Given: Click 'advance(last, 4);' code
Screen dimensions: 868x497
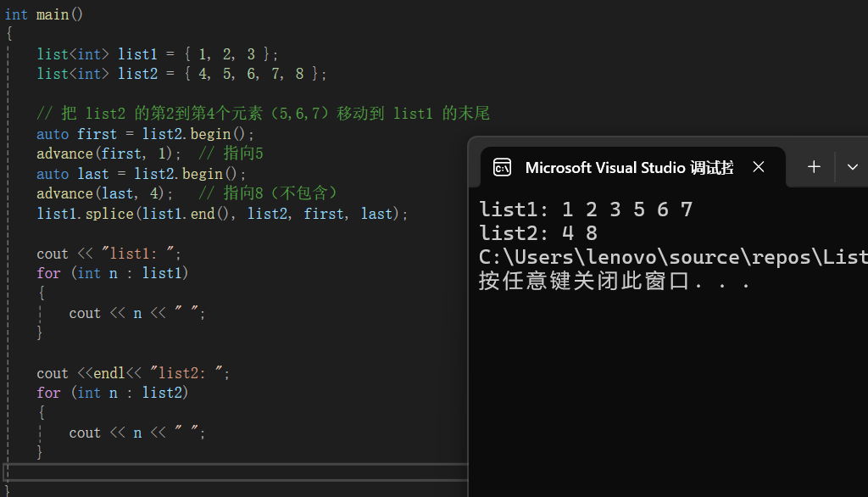Looking at the screenshot, I should pos(104,193).
